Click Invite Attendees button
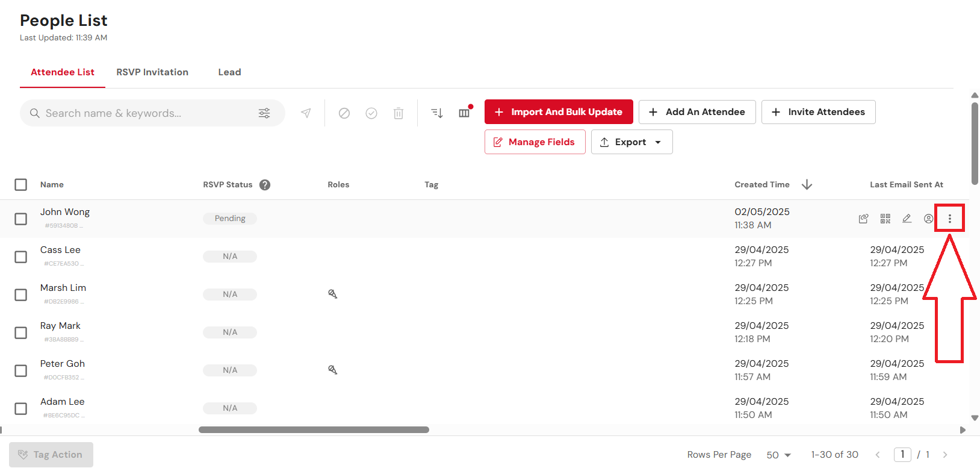This screenshot has width=980, height=471. [x=819, y=112]
